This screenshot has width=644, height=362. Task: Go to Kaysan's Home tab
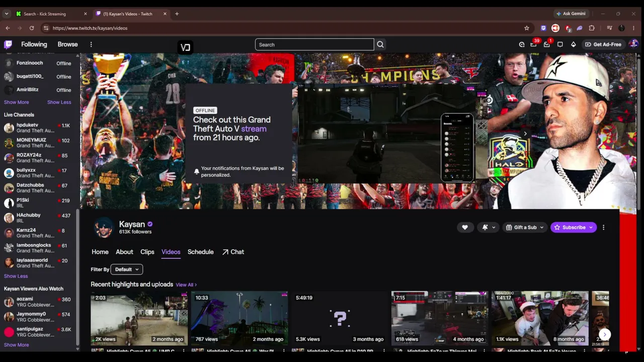click(x=100, y=252)
